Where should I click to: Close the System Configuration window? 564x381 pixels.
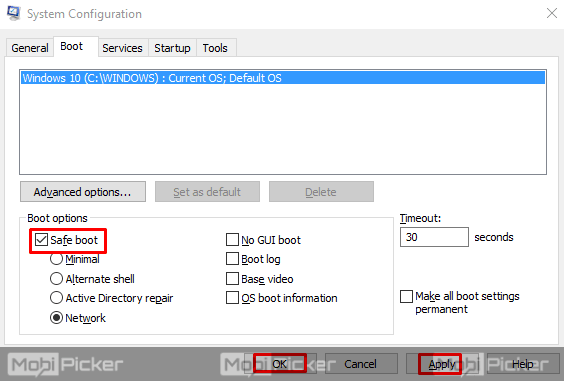[551, 14]
